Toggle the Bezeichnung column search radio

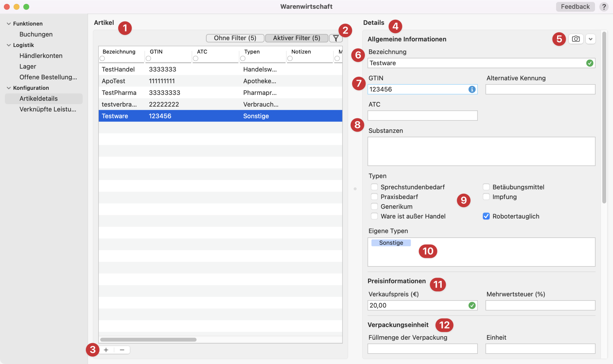click(x=102, y=58)
